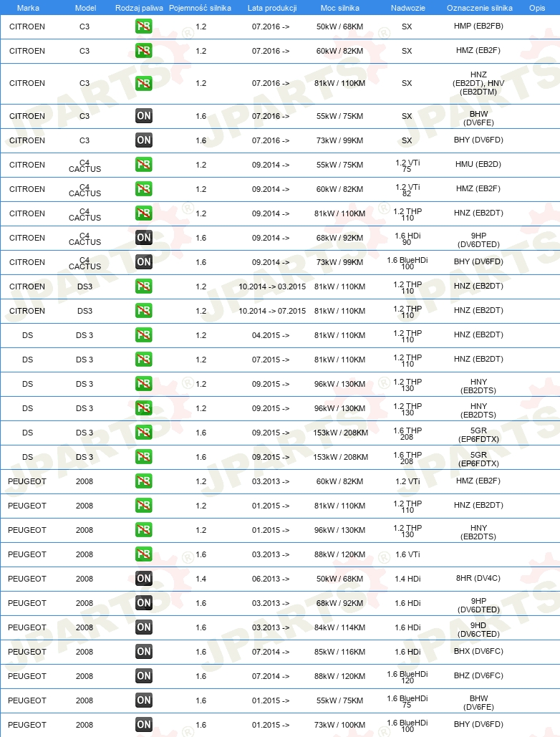Click the petrol icon for Peugeot 2008 60kW / 82KM
Screen dimensions: 560x737
[144, 481]
